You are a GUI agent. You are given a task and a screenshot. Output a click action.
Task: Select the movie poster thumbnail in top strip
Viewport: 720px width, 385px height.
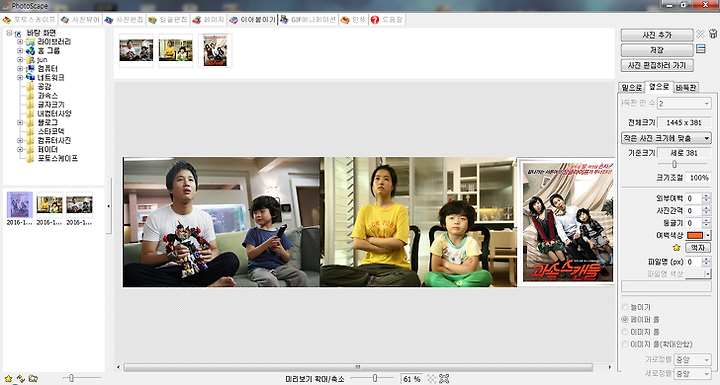(215, 51)
